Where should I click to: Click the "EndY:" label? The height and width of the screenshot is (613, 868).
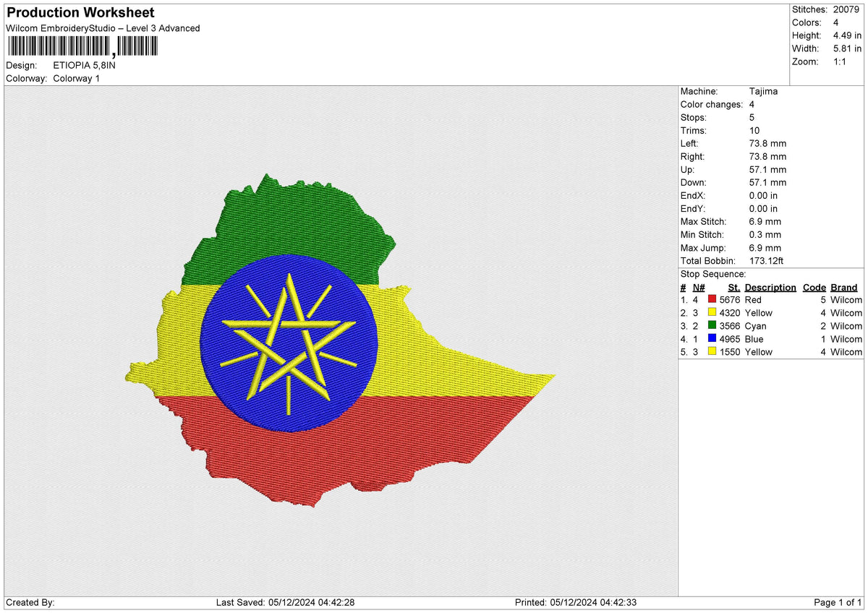click(693, 208)
